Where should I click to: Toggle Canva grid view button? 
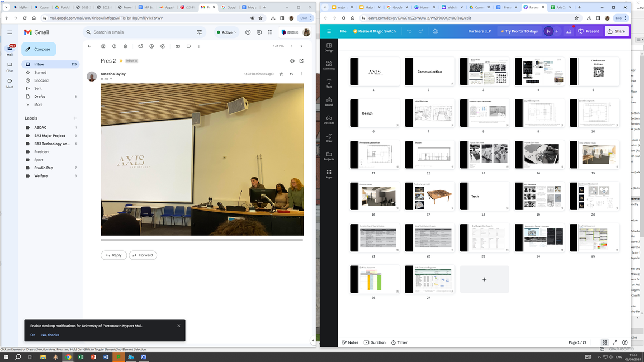(x=604, y=342)
